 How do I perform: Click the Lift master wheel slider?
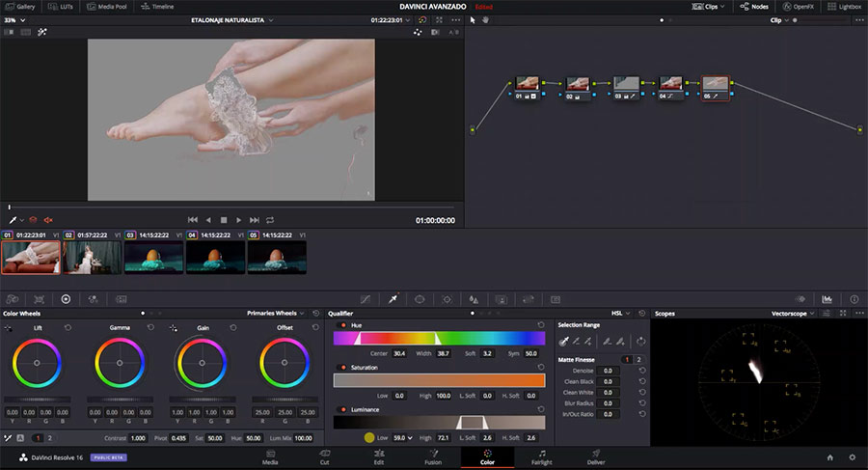[x=37, y=399]
